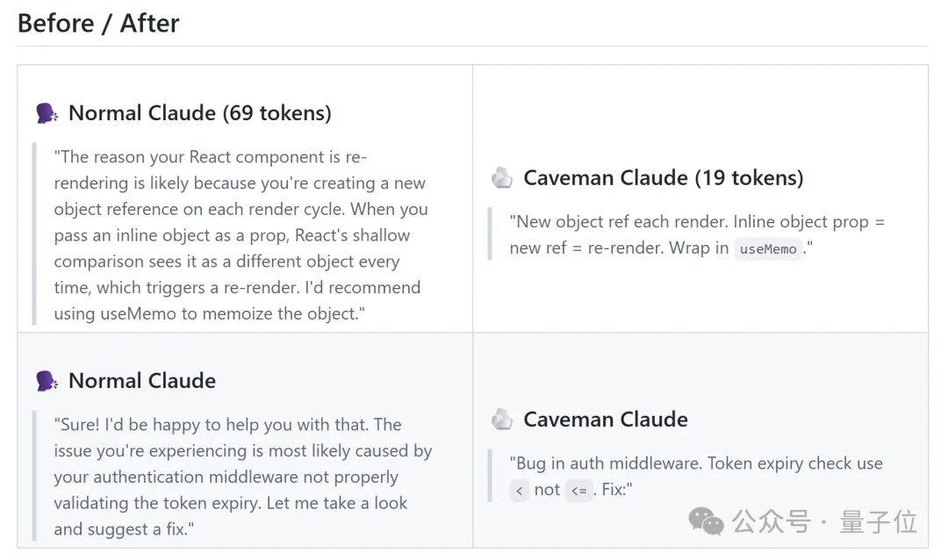Click the quote starting "New object ref each render"
948x560 pixels.
[697, 235]
